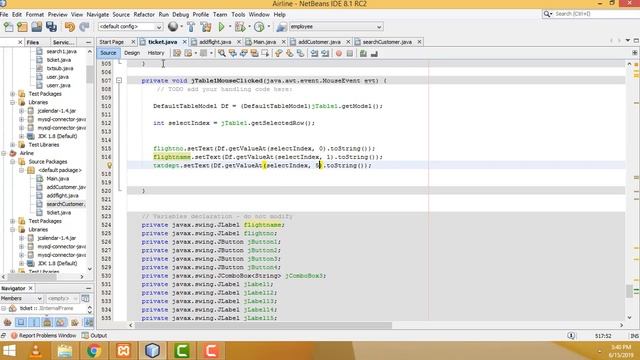This screenshot has width=640, height=360.
Task: Collapse the jTable1MouseClicked method fold marker
Action: point(119,80)
